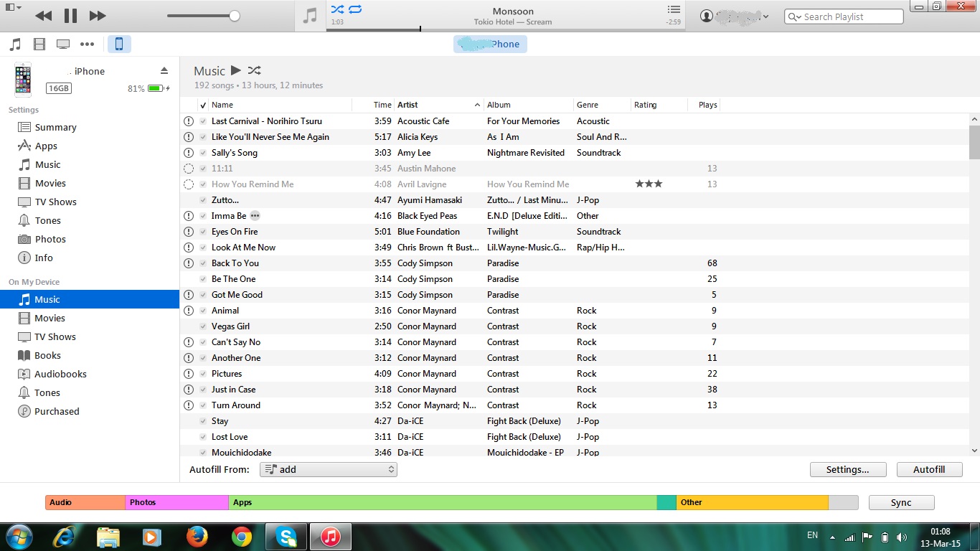This screenshot has height=551, width=980.
Task: Sort by the Album column
Action: pos(529,105)
